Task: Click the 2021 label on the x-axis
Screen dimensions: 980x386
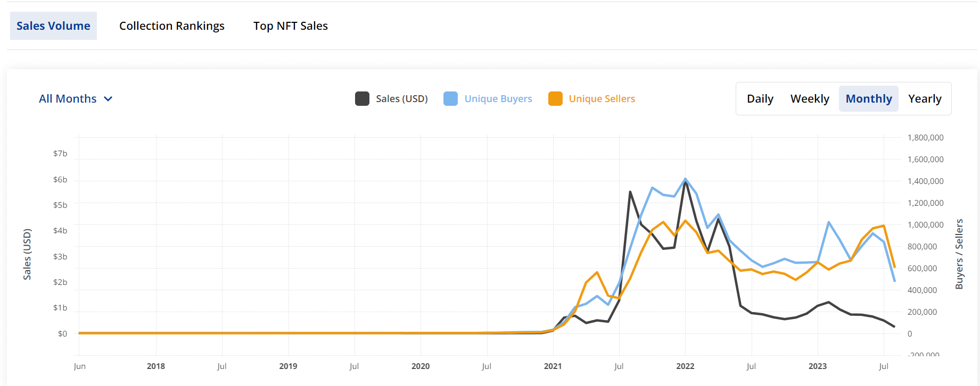Action: point(553,366)
